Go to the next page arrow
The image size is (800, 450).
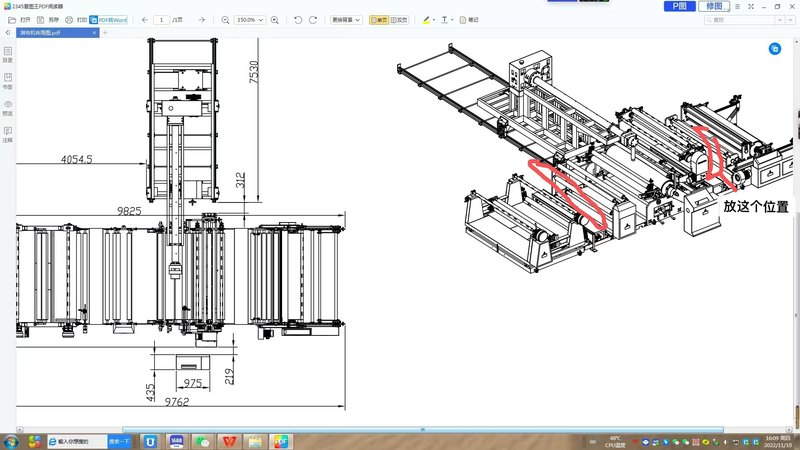[202, 20]
